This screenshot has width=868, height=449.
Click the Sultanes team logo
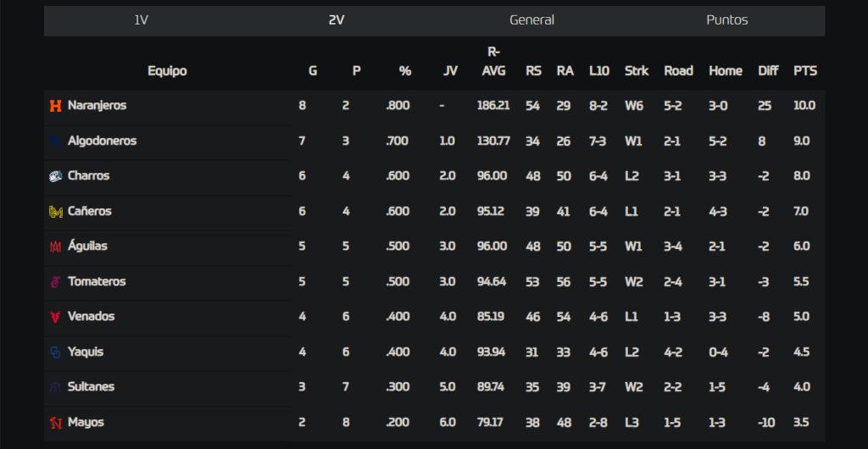point(55,387)
